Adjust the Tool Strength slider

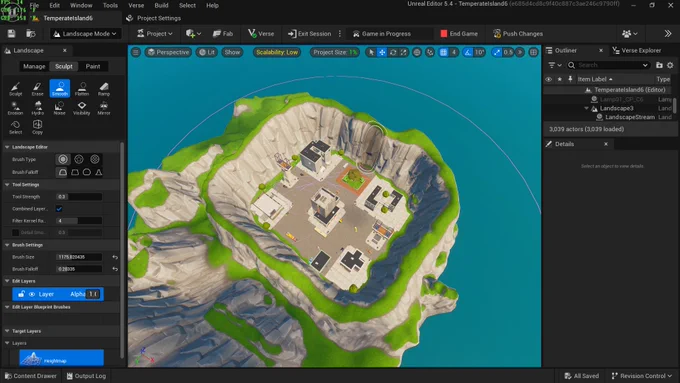point(79,196)
